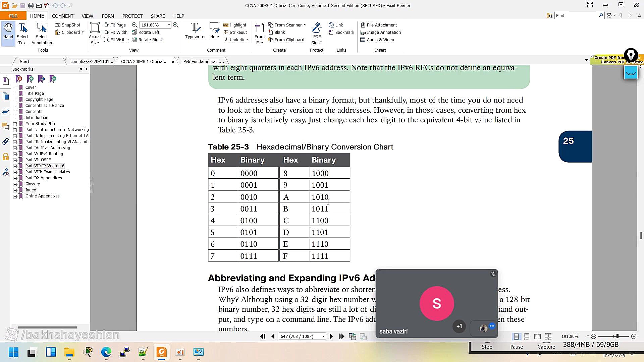Apply Fit Page view

[x=115, y=25]
